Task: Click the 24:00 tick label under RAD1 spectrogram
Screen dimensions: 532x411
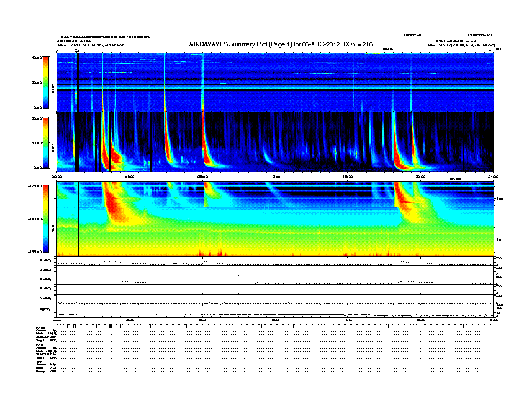Action: 493,177
